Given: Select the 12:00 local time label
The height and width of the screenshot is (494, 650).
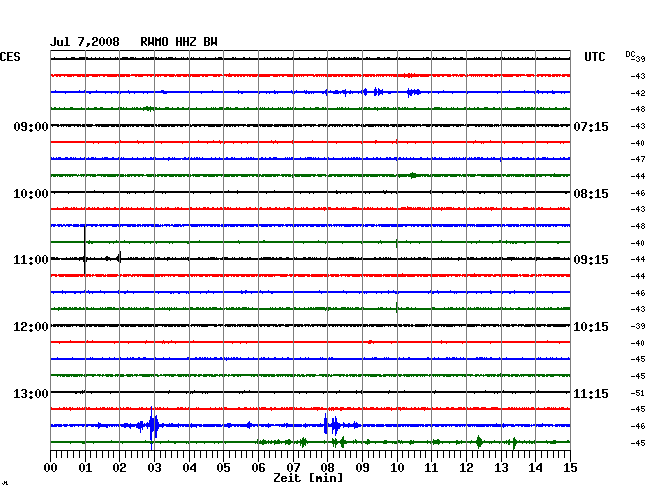Looking at the screenshot, I should pos(31,327).
